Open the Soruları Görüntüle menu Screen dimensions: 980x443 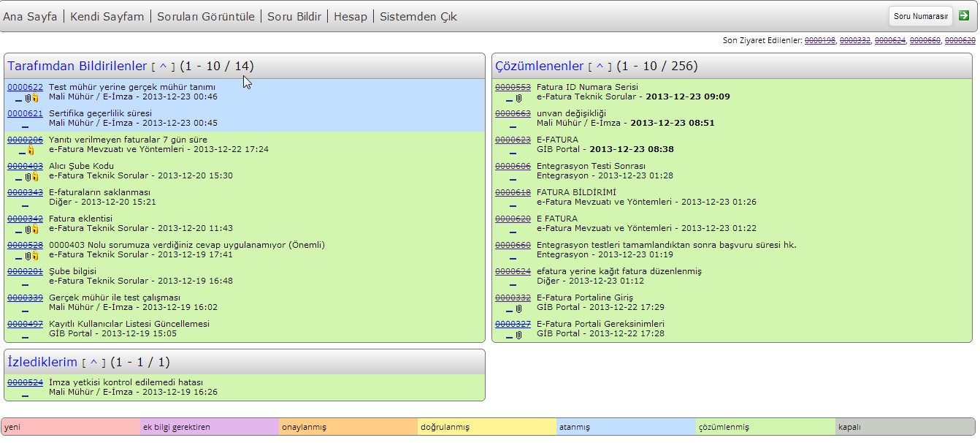coord(206,16)
